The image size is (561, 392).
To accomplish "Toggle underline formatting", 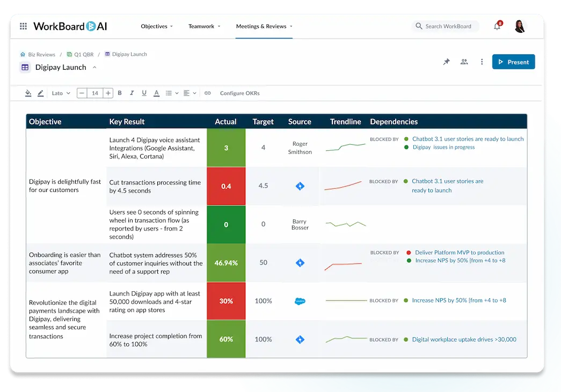I will coord(144,93).
